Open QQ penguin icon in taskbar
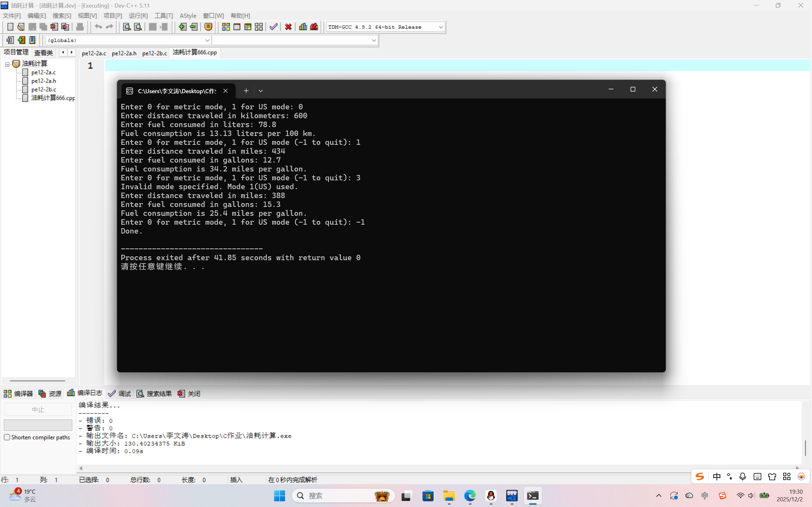Screen dimensions: 812x507 tap(491, 496)
